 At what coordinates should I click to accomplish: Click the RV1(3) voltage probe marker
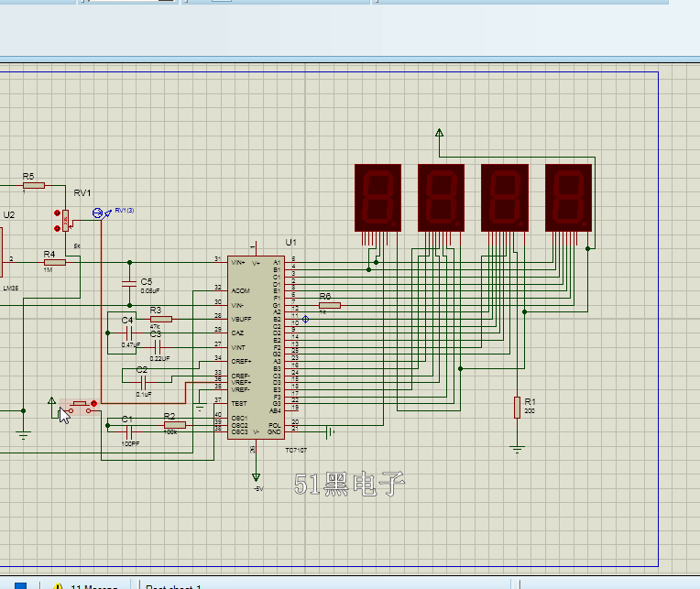(102, 213)
